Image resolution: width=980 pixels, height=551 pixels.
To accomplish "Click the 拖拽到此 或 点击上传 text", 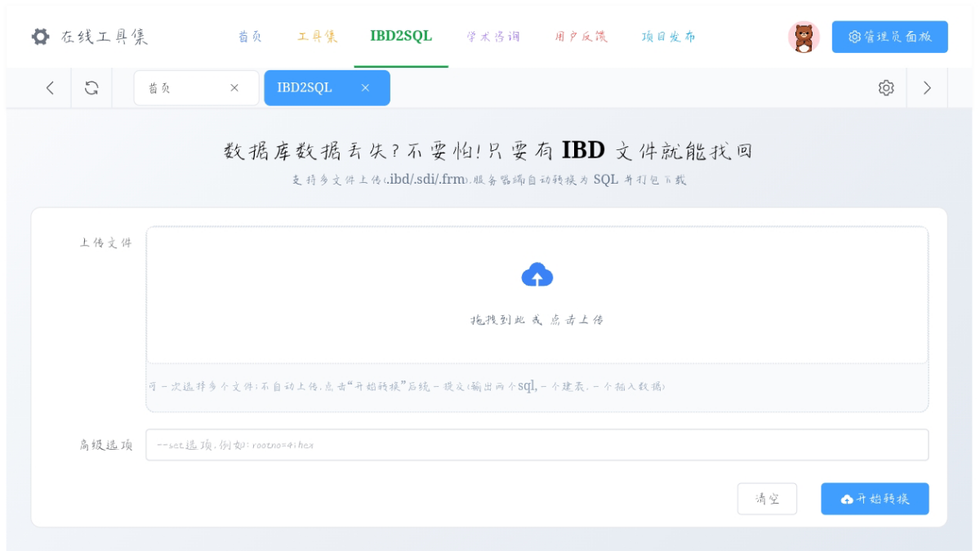I will [537, 320].
